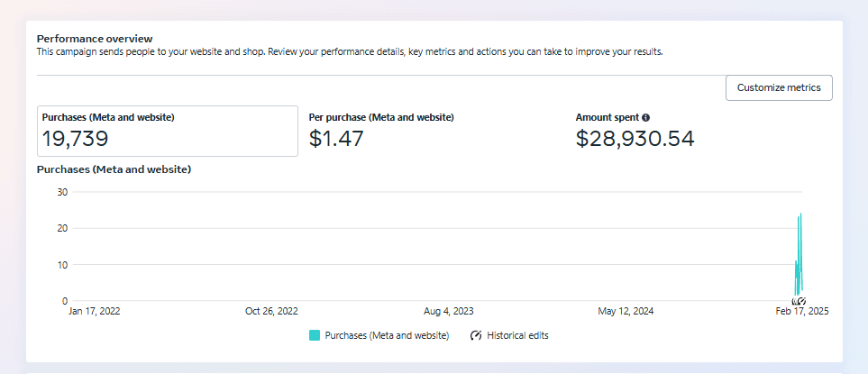
Task: Toggle Purchases (Meta and website) legend label
Action: [x=387, y=335]
